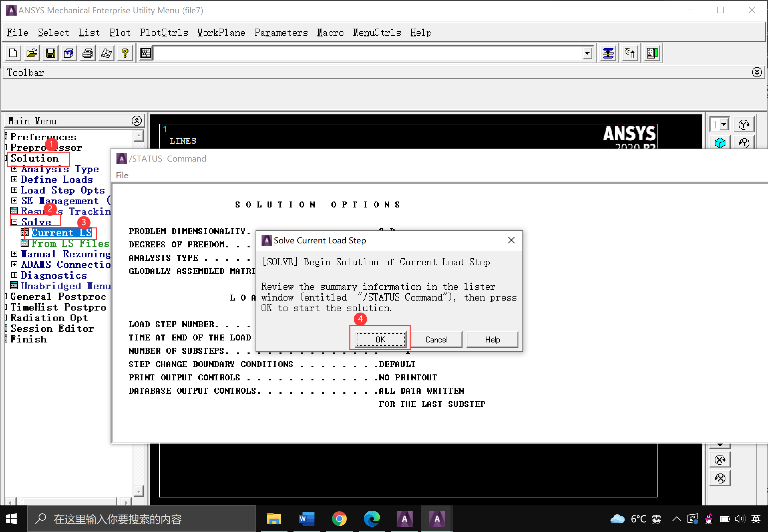The height and width of the screenshot is (532, 768).
Task: Open Chrome from the taskbar
Action: pos(339,519)
